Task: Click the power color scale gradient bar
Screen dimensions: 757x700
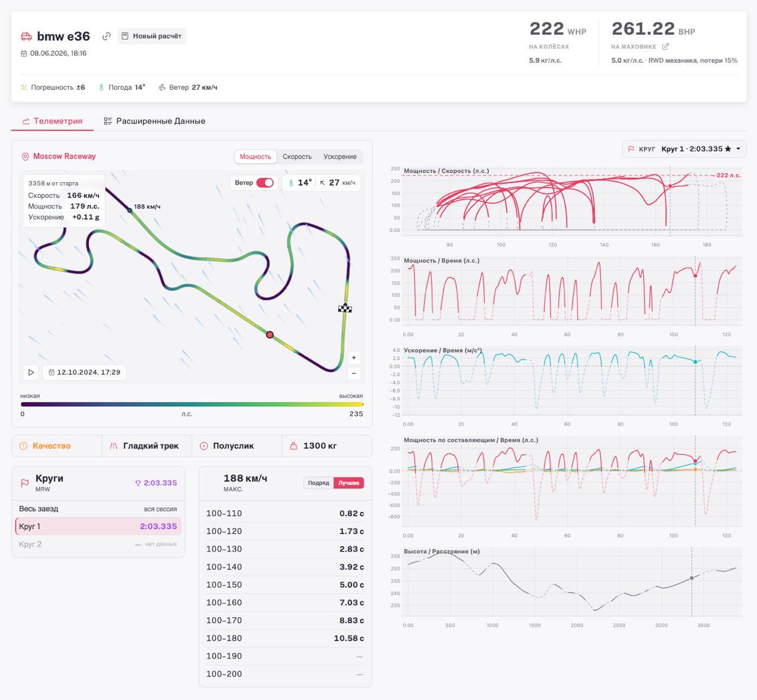Action: click(192, 404)
